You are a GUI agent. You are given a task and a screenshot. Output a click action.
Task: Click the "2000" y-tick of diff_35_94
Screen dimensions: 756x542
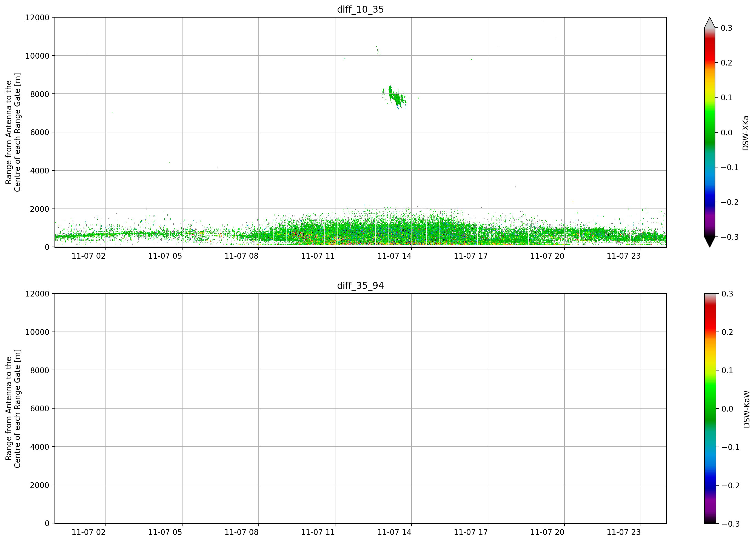[x=40, y=485]
